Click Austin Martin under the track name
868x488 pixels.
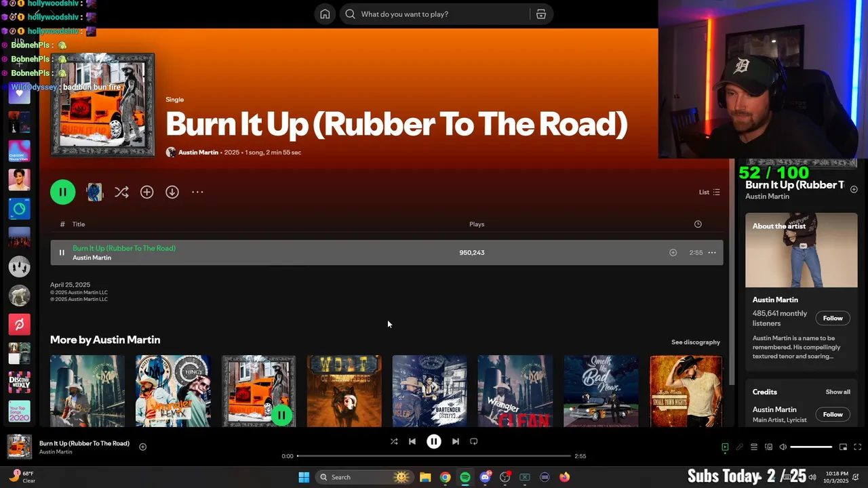coord(92,258)
